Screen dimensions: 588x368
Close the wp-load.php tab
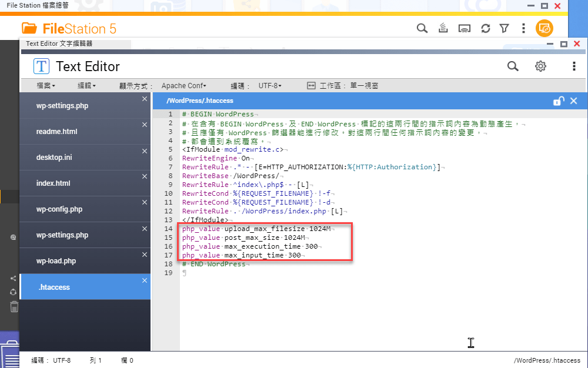pos(145,255)
